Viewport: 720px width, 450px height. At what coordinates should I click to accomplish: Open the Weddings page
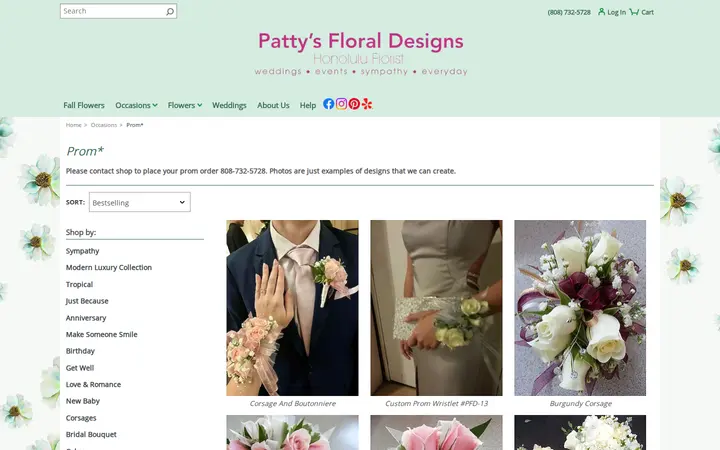tap(229, 105)
